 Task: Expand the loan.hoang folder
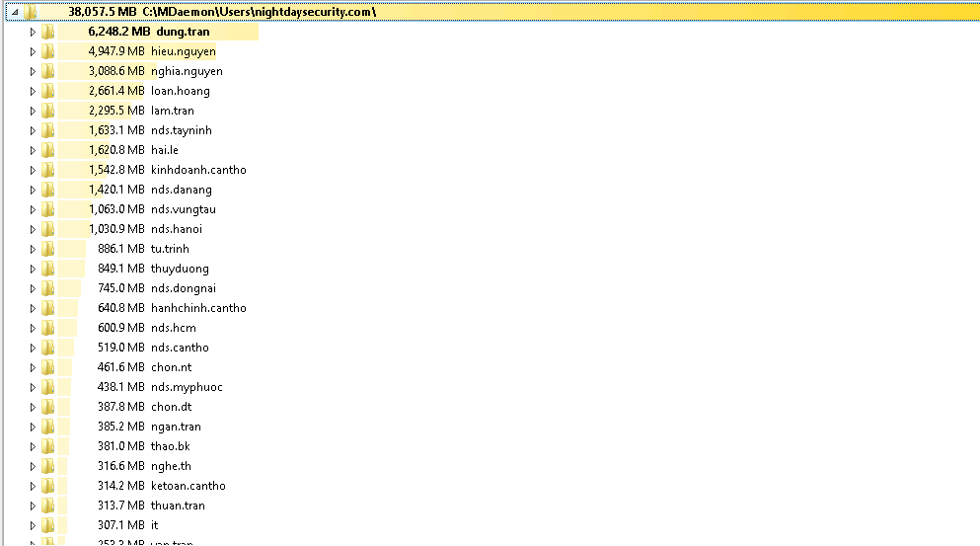33,91
